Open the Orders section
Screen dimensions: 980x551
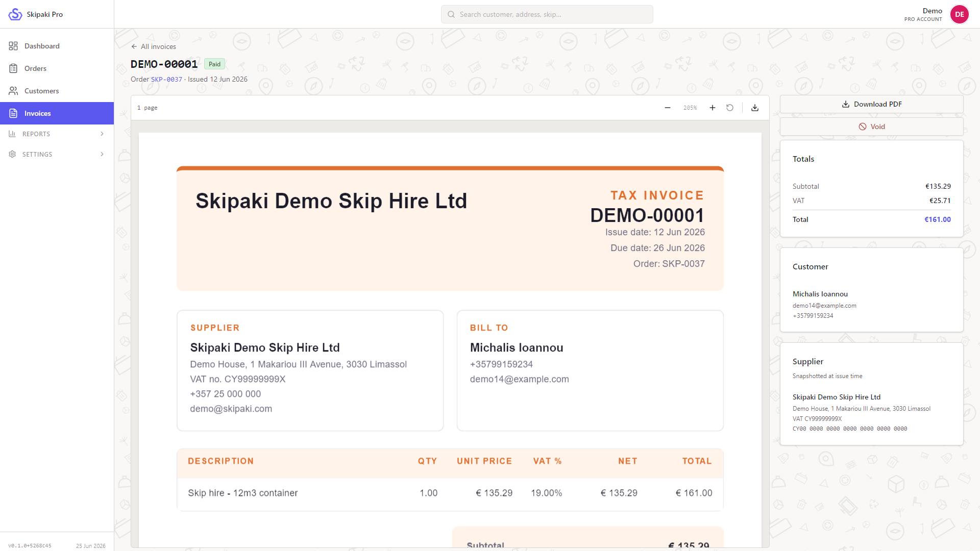tap(57, 68)
